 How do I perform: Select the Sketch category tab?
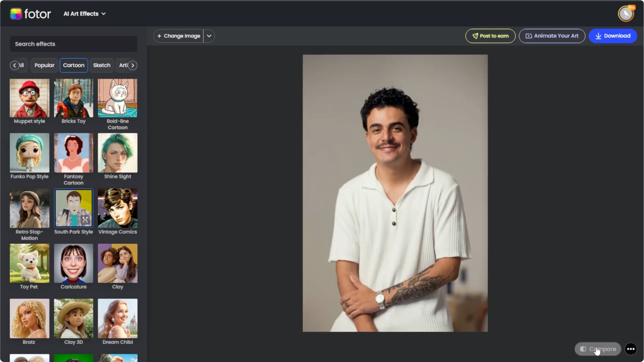pos(101,65)
